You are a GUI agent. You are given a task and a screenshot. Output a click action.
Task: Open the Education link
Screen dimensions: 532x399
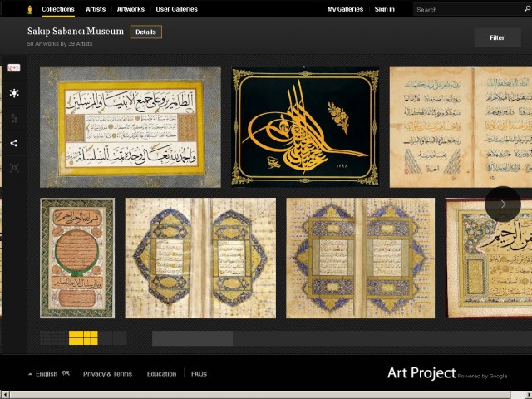click(161, 374)
